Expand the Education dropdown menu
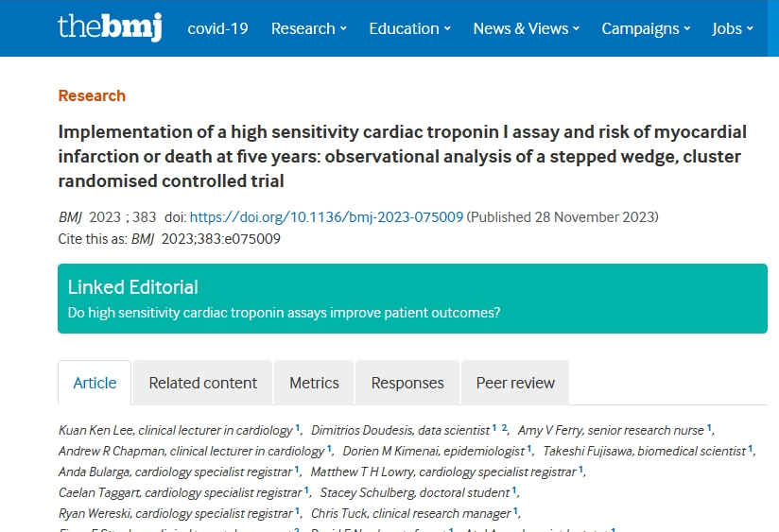Image resolution: width=779 pixels, height=532 pixels. pyautogui.click(x=410, y=28)
